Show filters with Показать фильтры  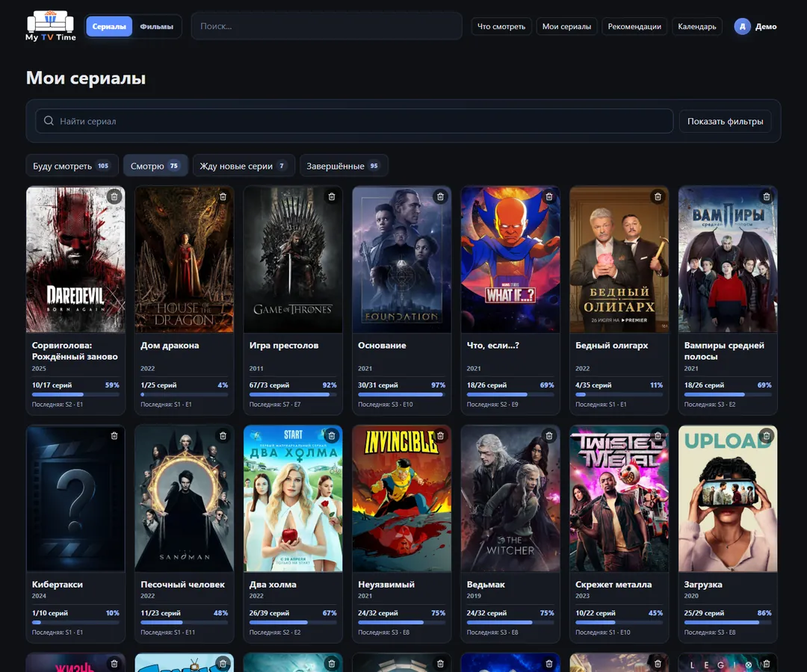(725, 122)
